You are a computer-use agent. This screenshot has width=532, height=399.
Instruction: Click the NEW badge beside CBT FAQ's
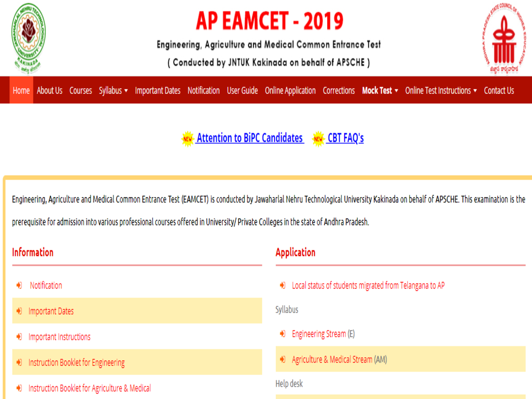tap(318, 139)
